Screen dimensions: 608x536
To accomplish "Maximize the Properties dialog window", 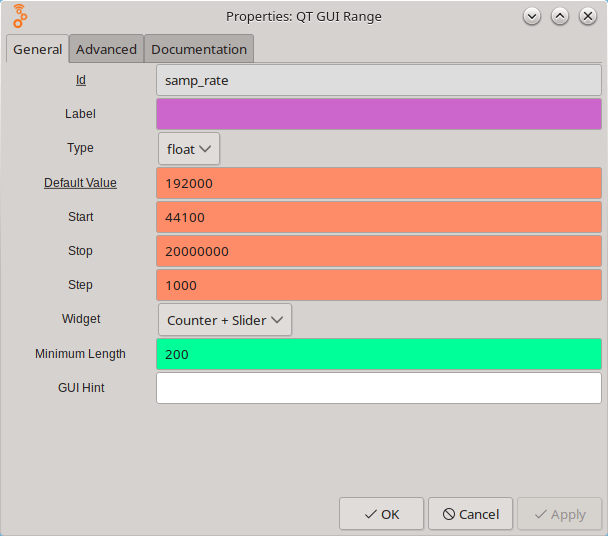I will (x=560, y=16).
